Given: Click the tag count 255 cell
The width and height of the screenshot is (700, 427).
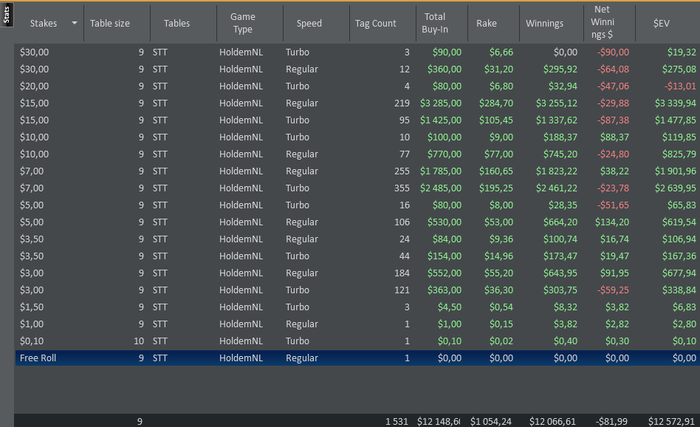Looking at the screenshot, I should [x=402, y=171].
